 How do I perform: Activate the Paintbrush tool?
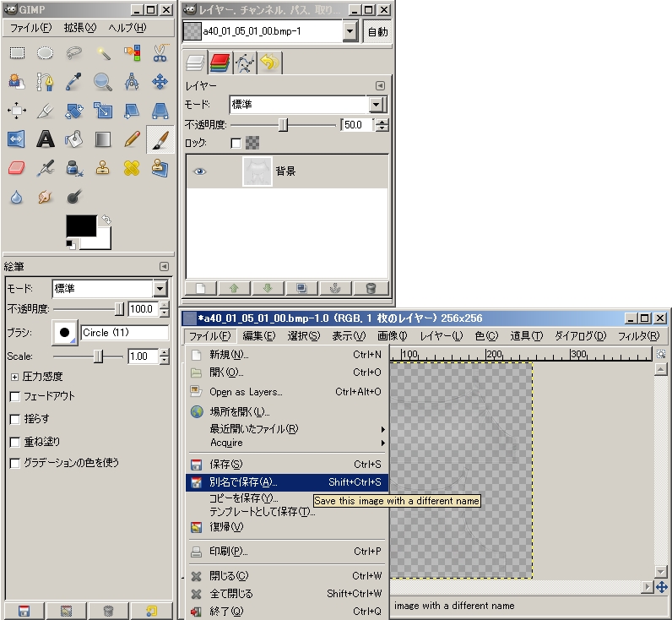(160, 139)
